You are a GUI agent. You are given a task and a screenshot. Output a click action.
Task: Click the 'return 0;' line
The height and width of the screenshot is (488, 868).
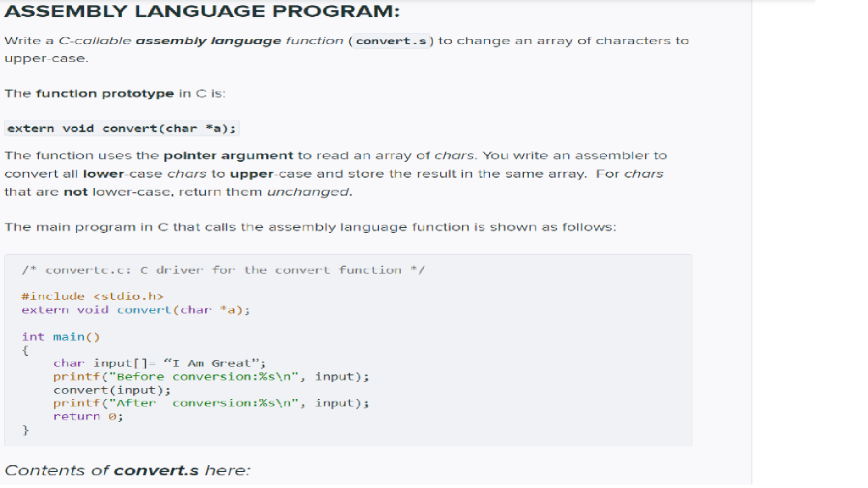pos(88,416)
